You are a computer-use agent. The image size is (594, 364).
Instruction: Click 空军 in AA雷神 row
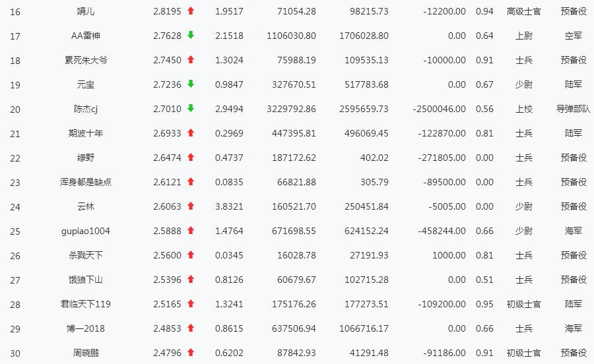(574, 36)
